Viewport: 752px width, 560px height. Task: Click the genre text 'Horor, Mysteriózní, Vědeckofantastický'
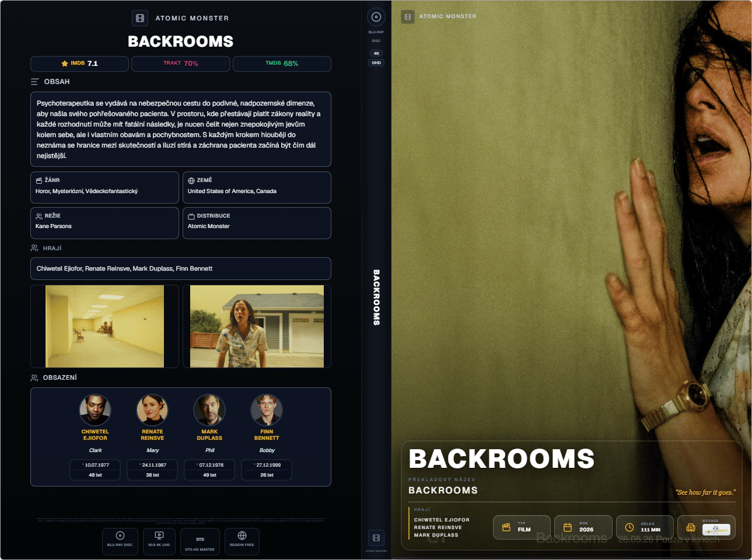coord(87,191)
